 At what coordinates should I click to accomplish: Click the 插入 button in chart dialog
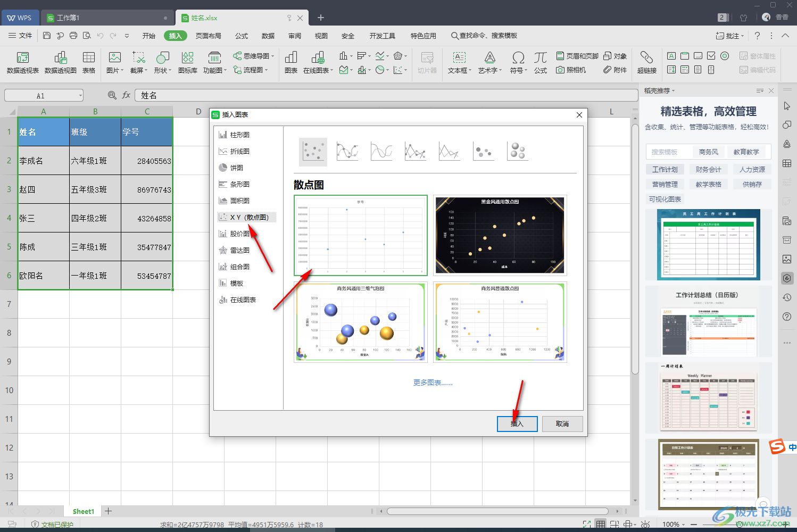click(517, 423)
